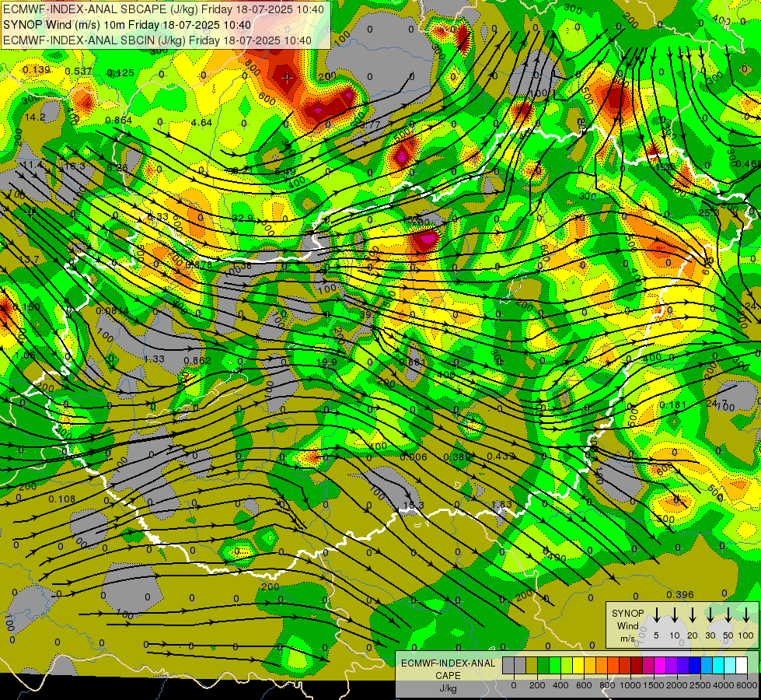Click the 50 m/s wind arrow in legend

[728, 614]
